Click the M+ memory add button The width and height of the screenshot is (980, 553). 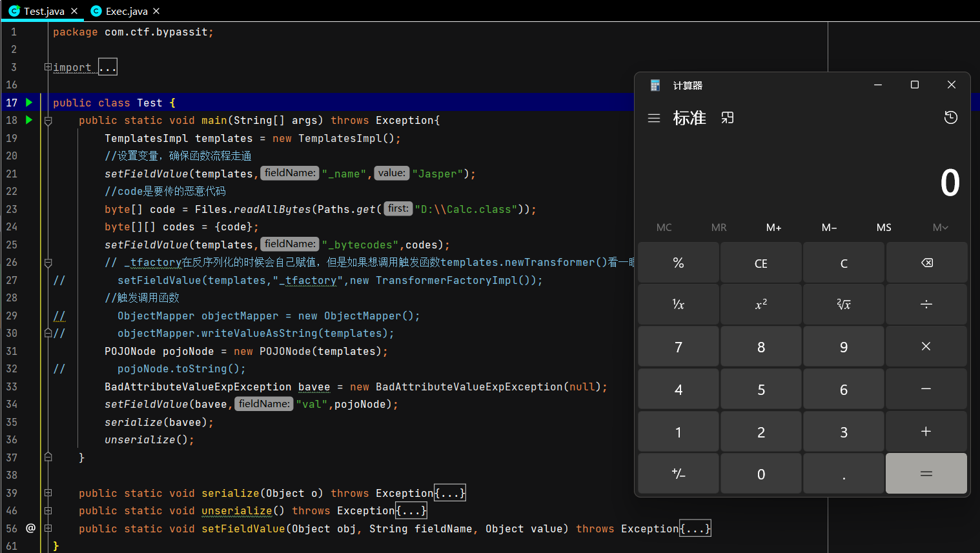pos(774,227)
